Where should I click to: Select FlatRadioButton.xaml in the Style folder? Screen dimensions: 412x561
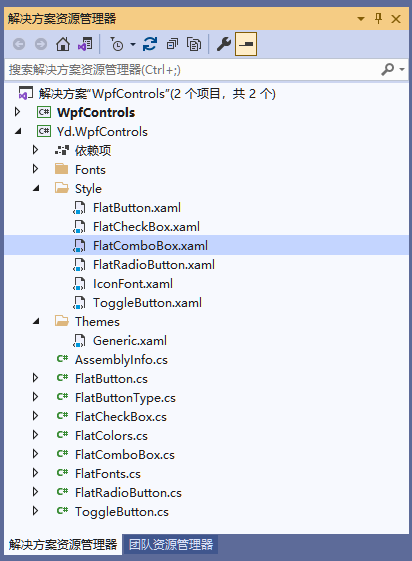click(154, 265)
